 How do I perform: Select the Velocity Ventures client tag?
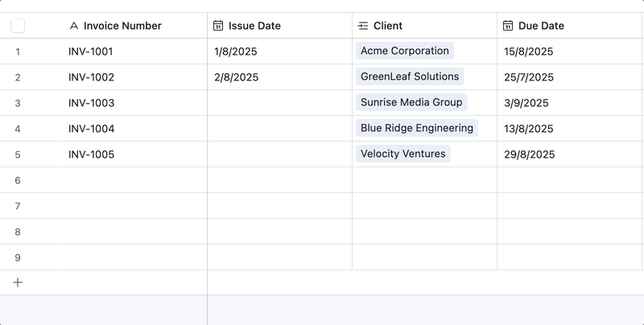pyautogui.click(x=402, y=154)
